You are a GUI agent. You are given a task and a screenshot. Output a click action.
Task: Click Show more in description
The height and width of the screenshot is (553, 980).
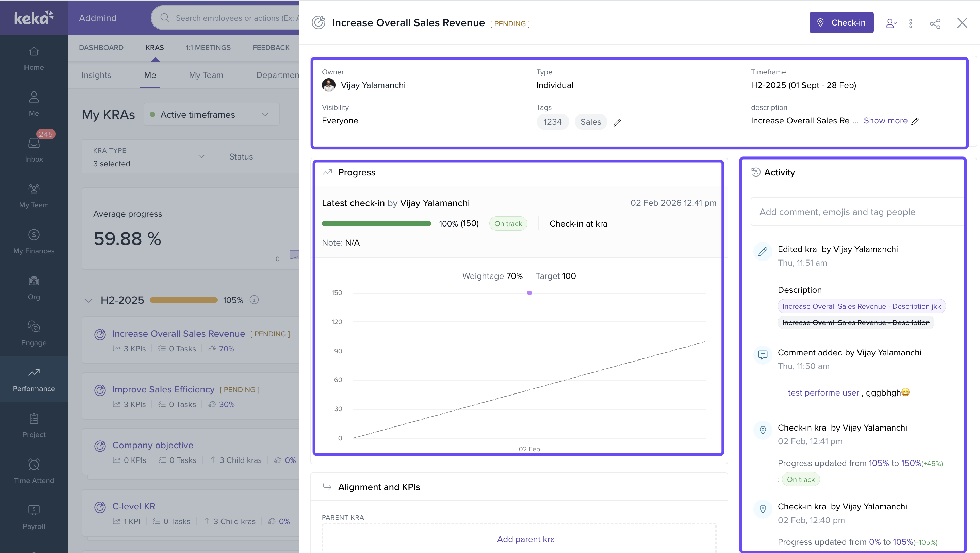coord(885,120)
